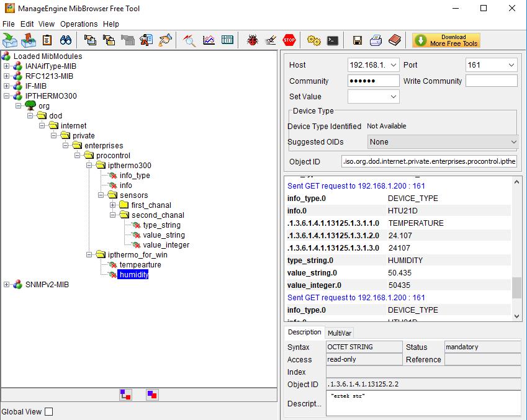Click the Write Community input field
Image resolution: width=527 pixels, height=420 pixels.
tap(492, 81)
